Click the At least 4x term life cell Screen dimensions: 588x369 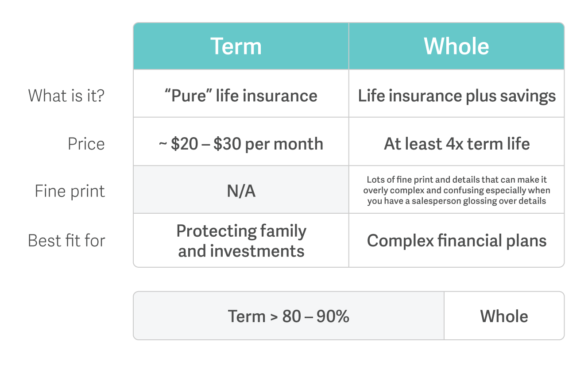pyautogui.click(x=456, y=144)
